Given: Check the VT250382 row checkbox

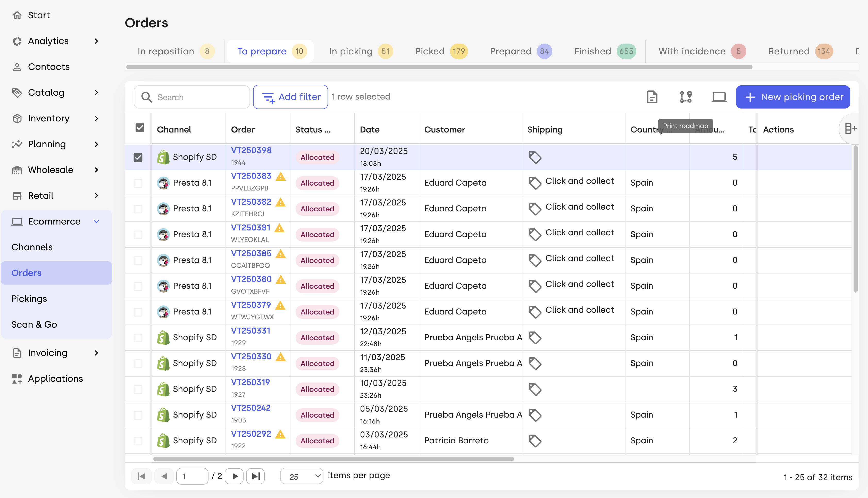Looking at the screenshot, I should coord(138,209).
